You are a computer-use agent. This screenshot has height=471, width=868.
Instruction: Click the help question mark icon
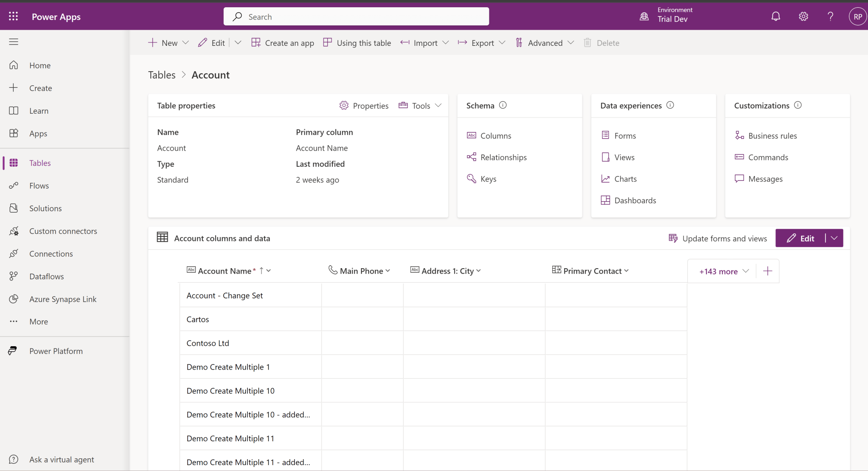[x=830, y=17]
